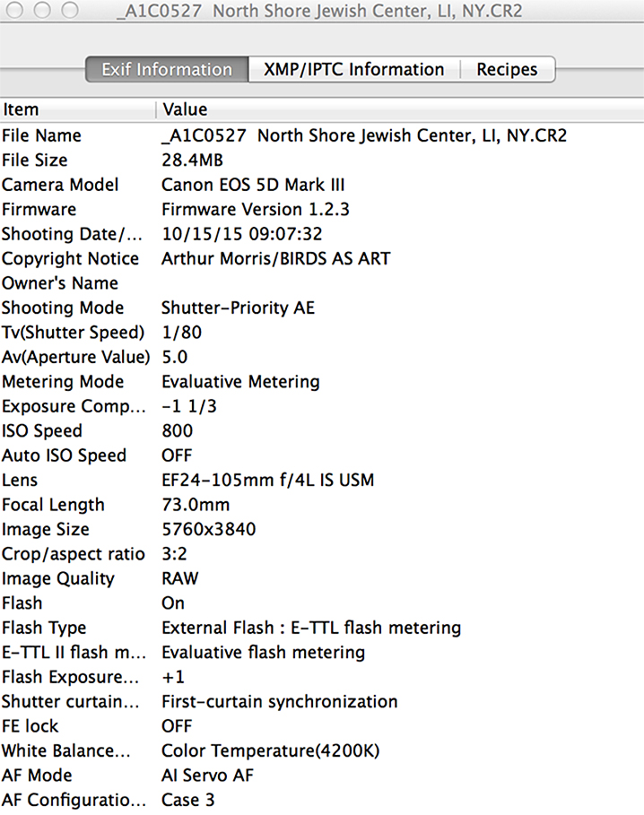The width and height of the screenshot is (644, 815).
Task: Select the copyright value Arthur Morris/BIRDS AS ART
Action: pyautogui.click(x=276, y=259)
